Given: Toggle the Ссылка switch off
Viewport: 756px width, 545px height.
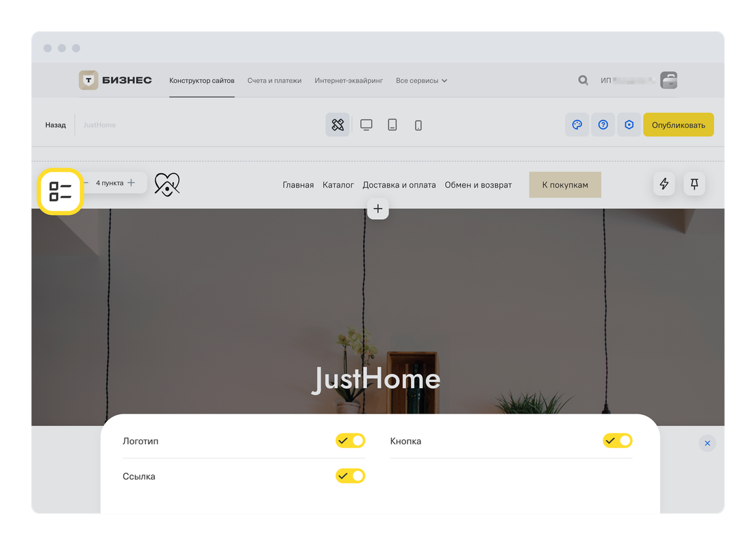Looking at the screenshot, I should [350, 475].
